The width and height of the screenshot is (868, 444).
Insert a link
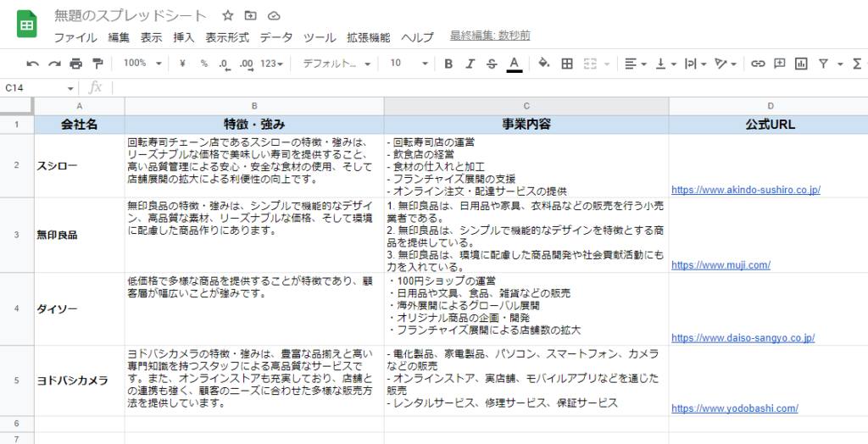[x=757, y=64]
